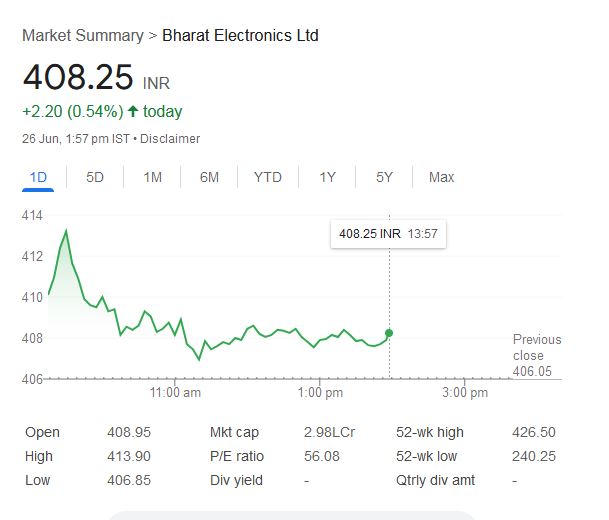Click the 408.25 INR chart tooltip
The height and width of the screenshot is (520, 609).
(389, 234)
